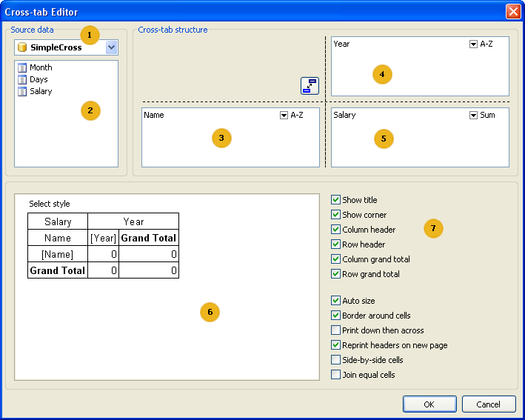Disable the Show corner checkbox
The width and height of the screenshot is (525, 420).
336,215
